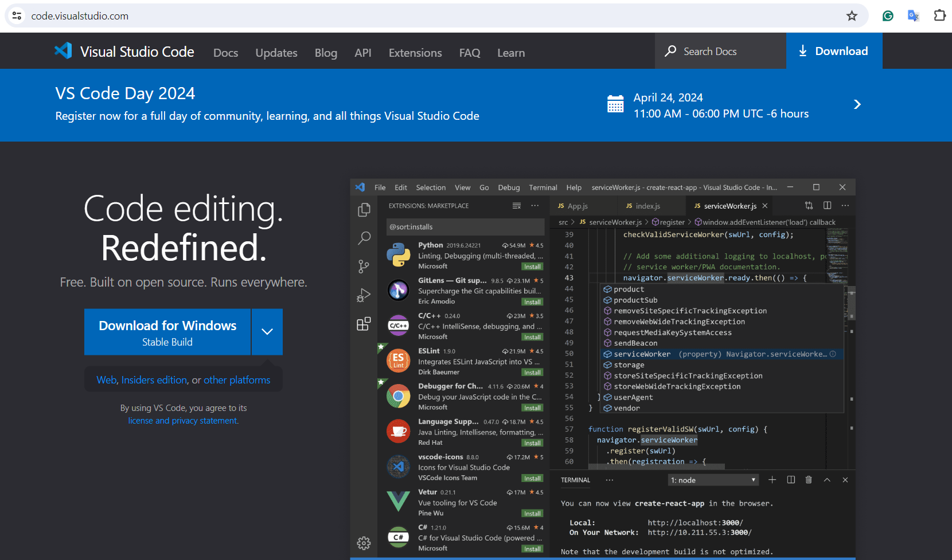
Task: Click the Selection menu in editor screenshot
Action: [x=431, y=187]
